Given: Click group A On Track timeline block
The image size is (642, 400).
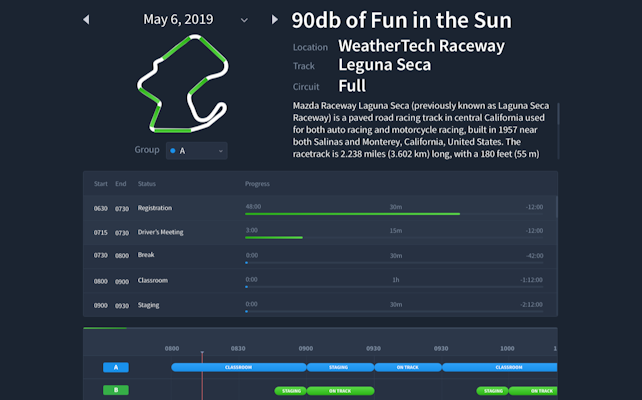Looking at the screenshot, I should 408,367.
